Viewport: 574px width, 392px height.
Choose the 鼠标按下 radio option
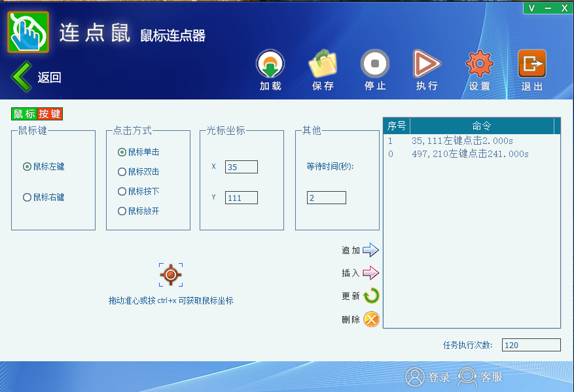coord(122,192)
